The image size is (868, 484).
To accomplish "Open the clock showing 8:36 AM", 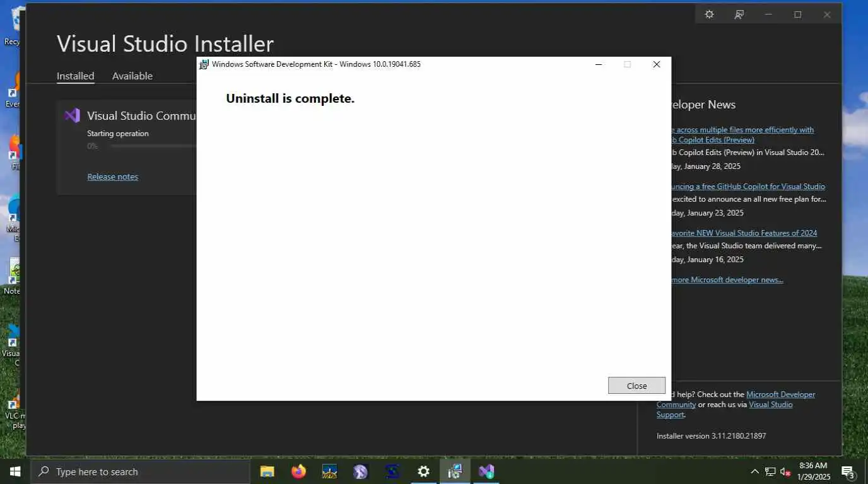I will point(813,471).
